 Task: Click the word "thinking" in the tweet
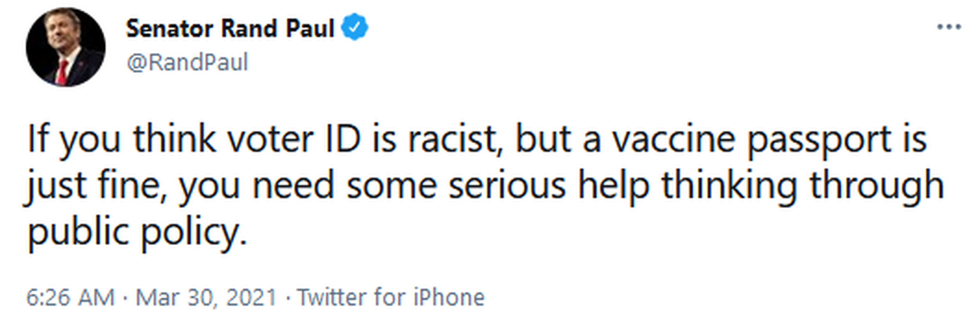point(729,186)
